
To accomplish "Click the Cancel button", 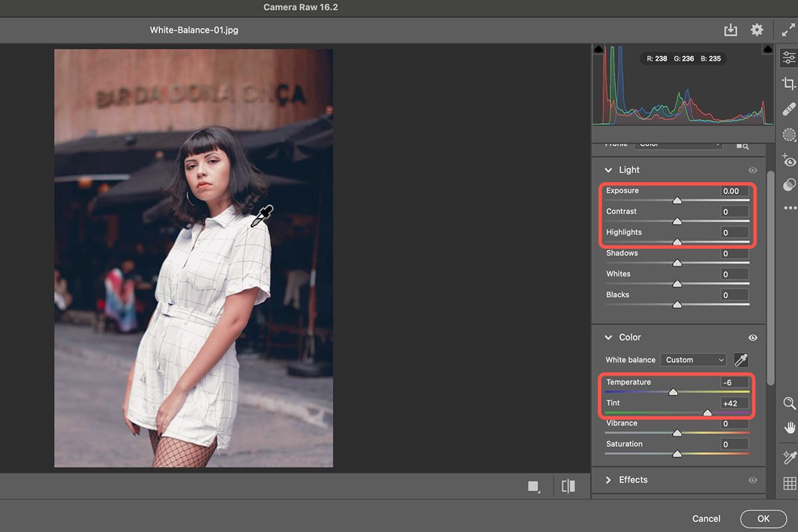I will [x=706, y=518].
